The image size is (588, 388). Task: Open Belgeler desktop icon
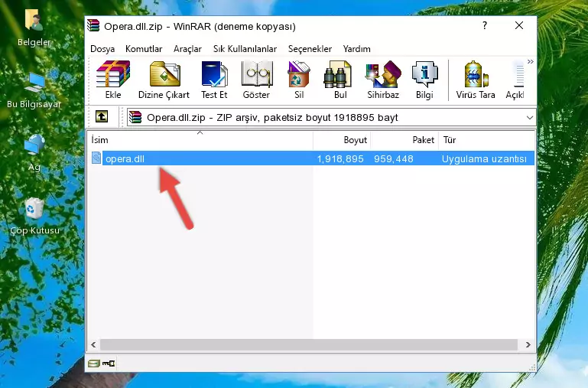tap(34, 28)
